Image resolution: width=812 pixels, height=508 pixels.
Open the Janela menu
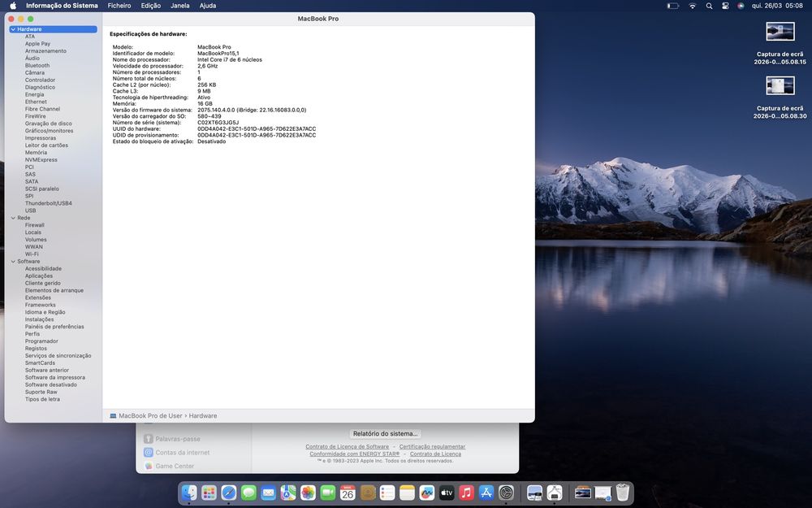[x=179, y=6]
